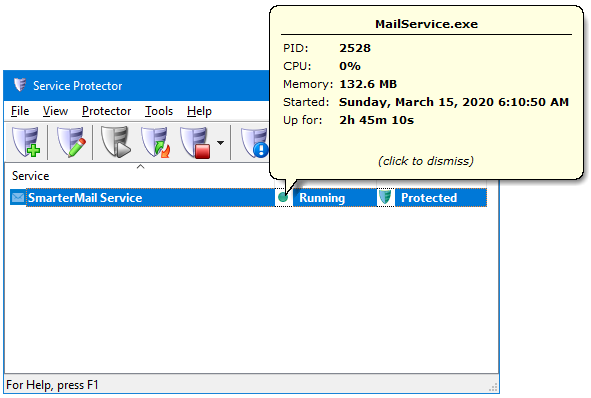Click the Started date Sunday, March 15, 2020
Viewport: 591px width, 398px height.
(454, 102)
